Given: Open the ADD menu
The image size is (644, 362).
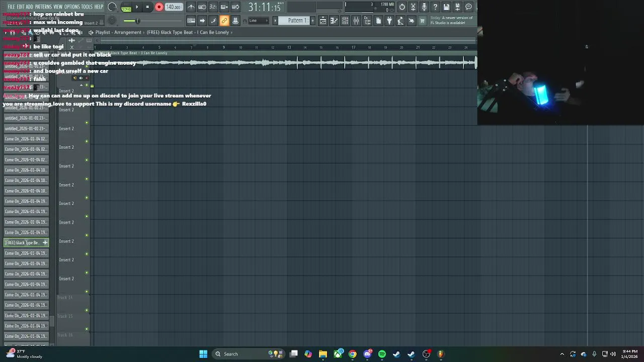Looking at the screenshot, I should [29, 7].
